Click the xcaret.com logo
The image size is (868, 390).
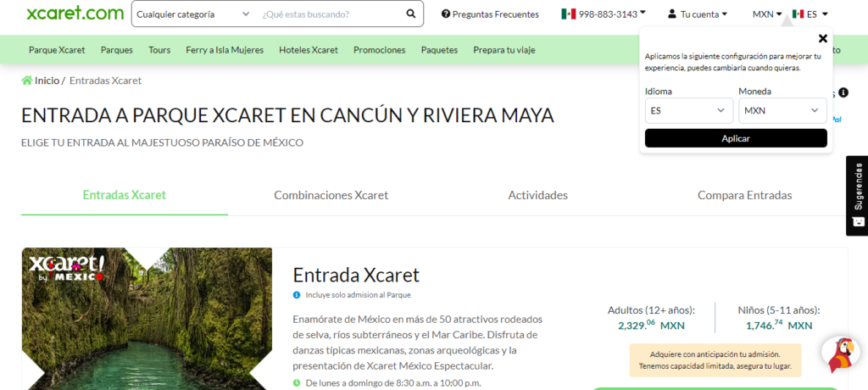75,14
